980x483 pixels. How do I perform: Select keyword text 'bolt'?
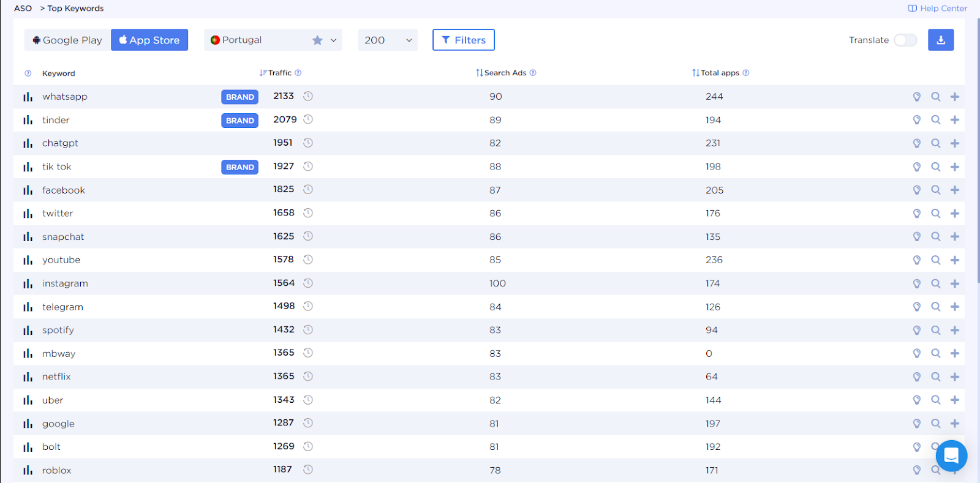(51, 447)
